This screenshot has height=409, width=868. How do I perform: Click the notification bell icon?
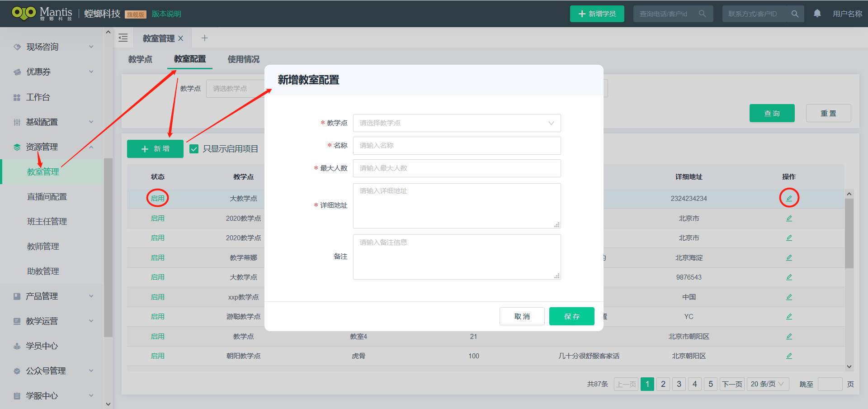click(x=817, y=14)
